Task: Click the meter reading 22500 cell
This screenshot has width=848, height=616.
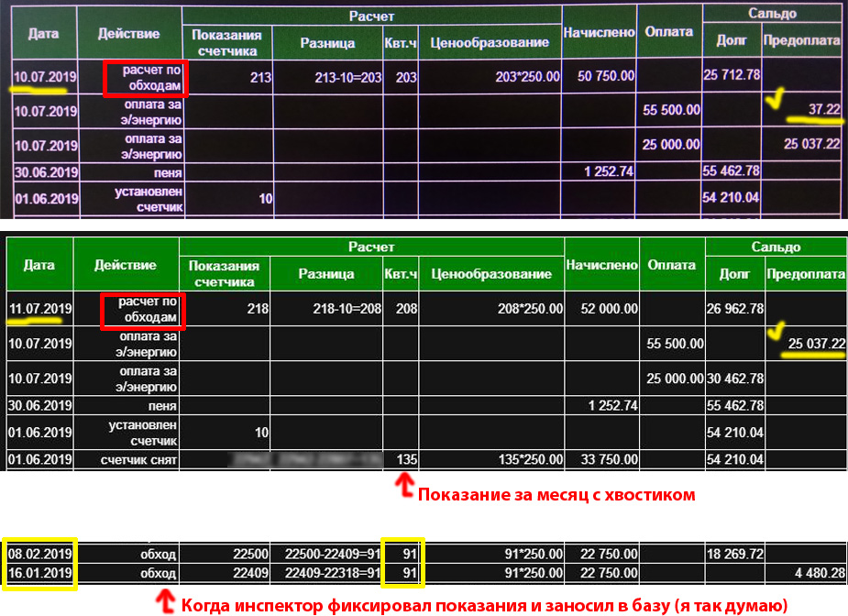Action: (243, 555)
